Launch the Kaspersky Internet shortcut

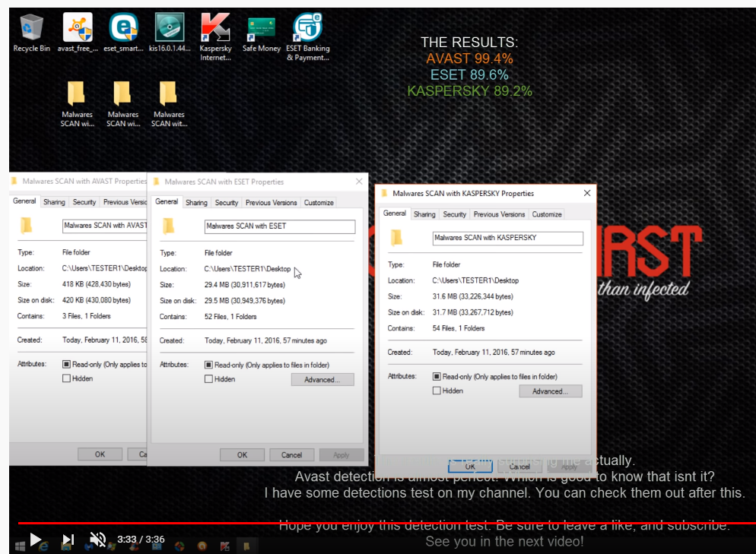215,37
